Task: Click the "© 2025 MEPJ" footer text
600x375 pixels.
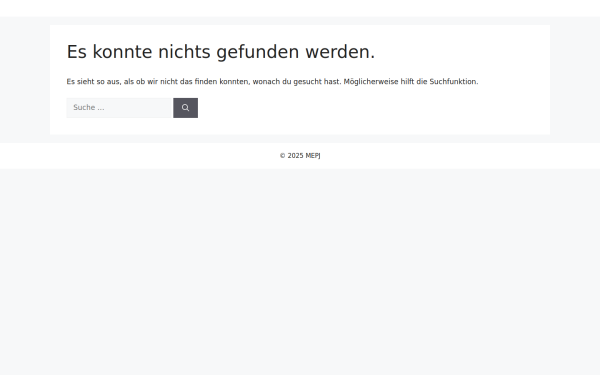Action: pos(300,156)
